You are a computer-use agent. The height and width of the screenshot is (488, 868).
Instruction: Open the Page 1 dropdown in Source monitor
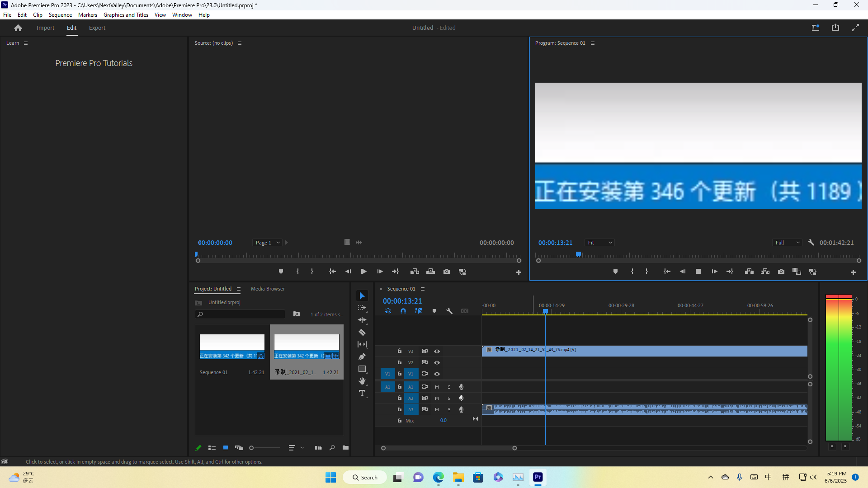(268, 243)
